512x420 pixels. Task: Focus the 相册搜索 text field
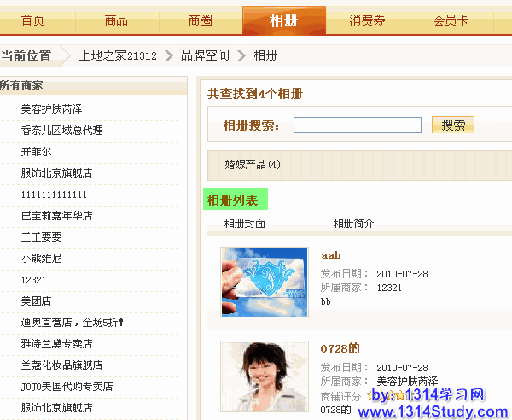357,125
